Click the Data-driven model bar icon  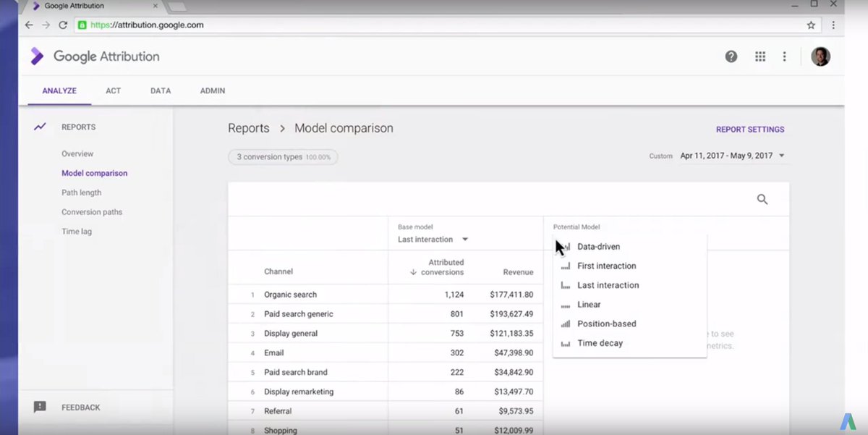coord(566,247)
